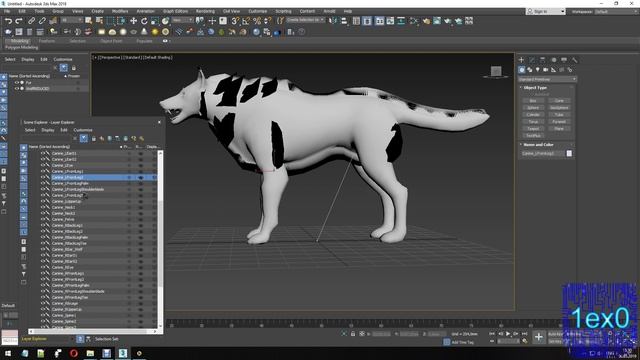Toggle visibility eye for Canine_Neck1
The width and height of the screenshot is (640, 360).
point(43,207)
